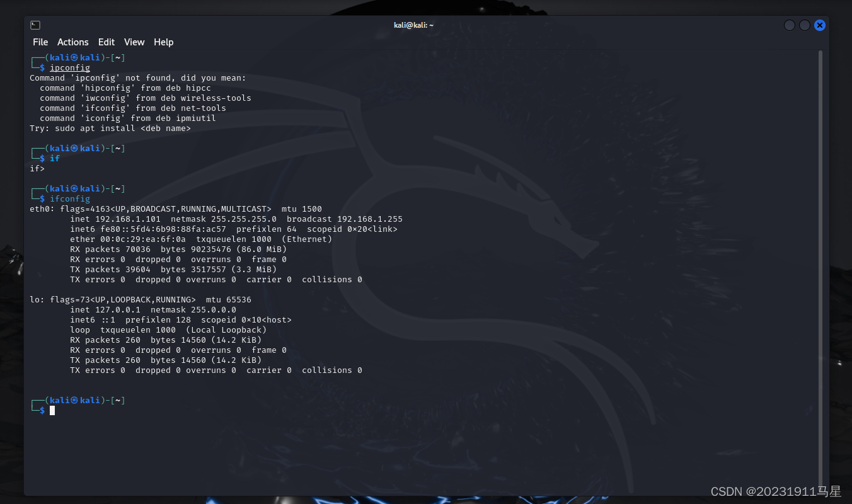852x504 pixels.
Task: Click the 'if>' output line
Action: [37, 168]
